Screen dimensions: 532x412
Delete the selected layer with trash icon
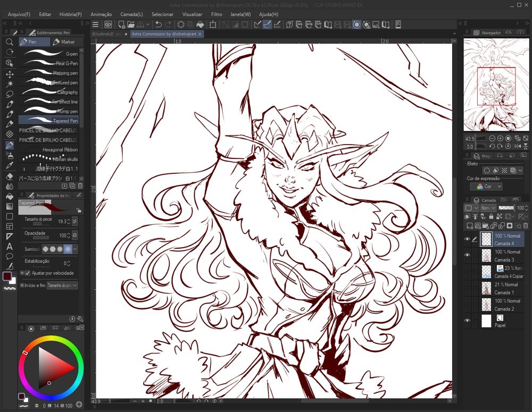click(x=526, y=225)
